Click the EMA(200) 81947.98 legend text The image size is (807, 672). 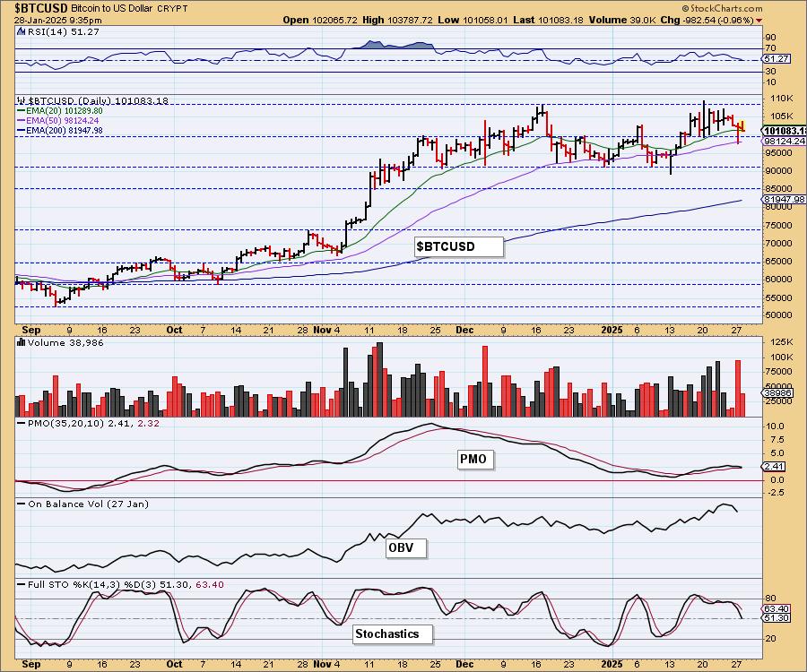pos(65,131)
